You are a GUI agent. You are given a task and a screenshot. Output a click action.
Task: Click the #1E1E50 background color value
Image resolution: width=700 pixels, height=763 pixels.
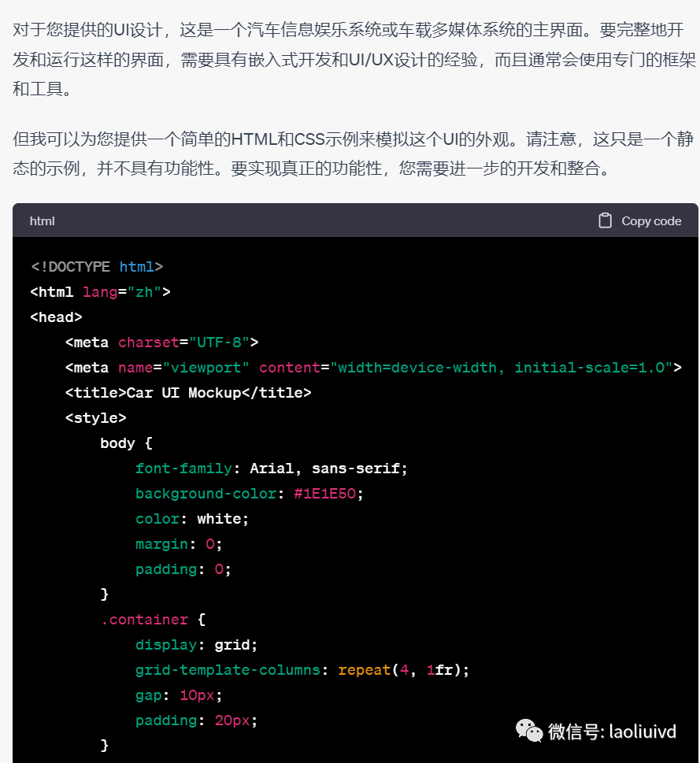pyautogui.click(x=327, y=494)
